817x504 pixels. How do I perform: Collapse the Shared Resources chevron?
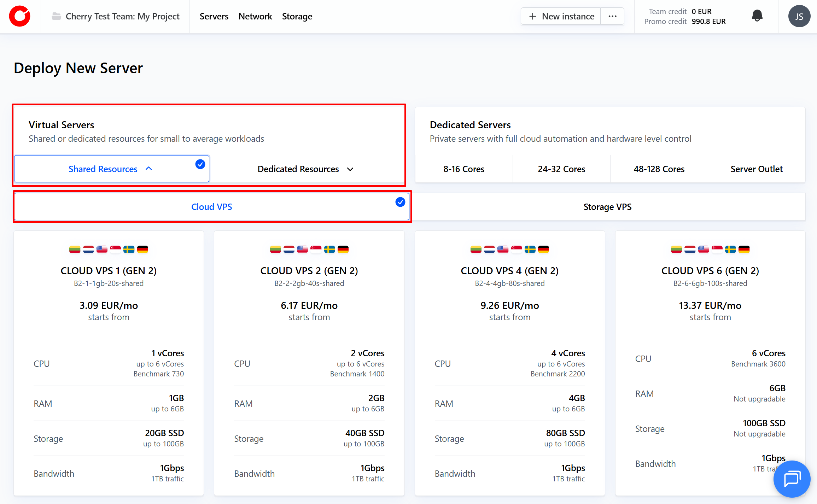click(x=149, y=169)
